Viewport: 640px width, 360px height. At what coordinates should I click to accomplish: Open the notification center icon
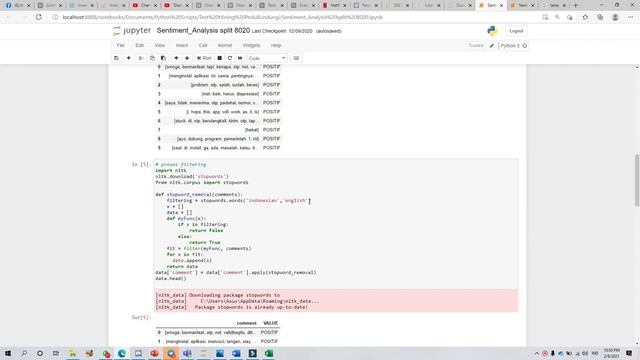tap(629, 353)
